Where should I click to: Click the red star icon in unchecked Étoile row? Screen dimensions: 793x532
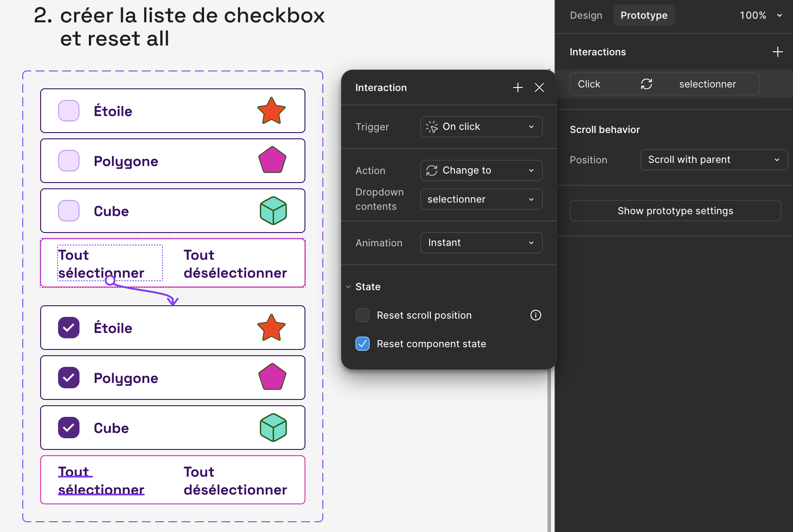pyautogui.click(x=271, y=111)
